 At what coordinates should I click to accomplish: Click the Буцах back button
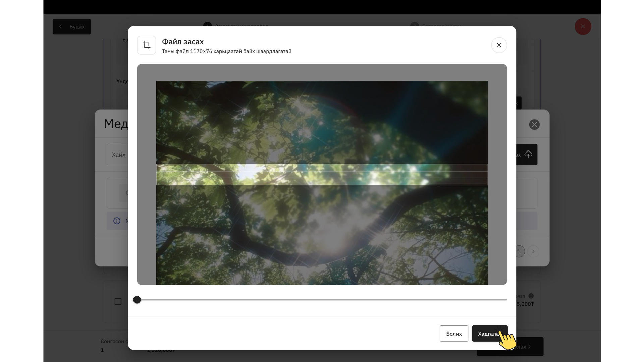coord(72,26)
